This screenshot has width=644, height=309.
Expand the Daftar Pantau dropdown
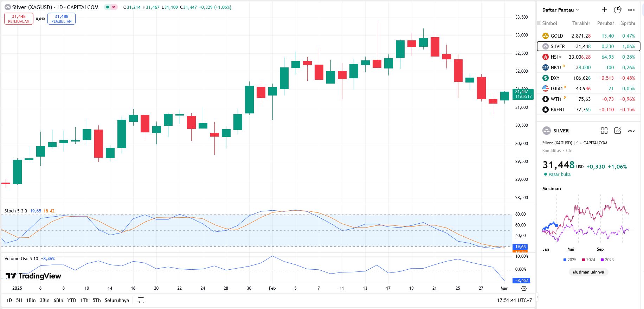pos(560,10)
